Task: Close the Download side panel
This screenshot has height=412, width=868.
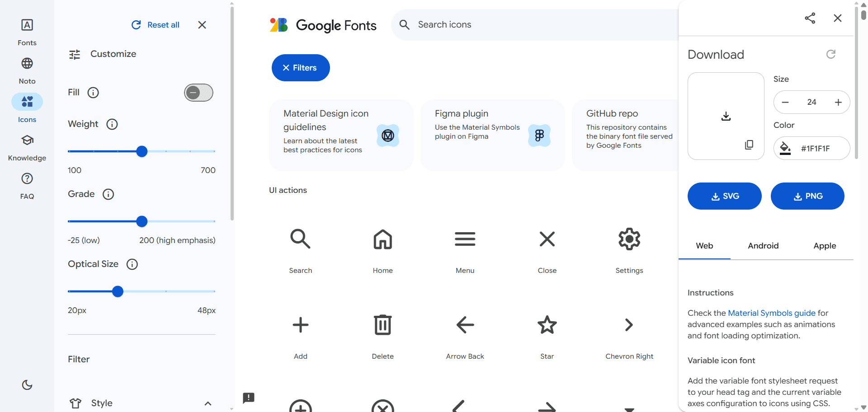Action: [838, 18]
